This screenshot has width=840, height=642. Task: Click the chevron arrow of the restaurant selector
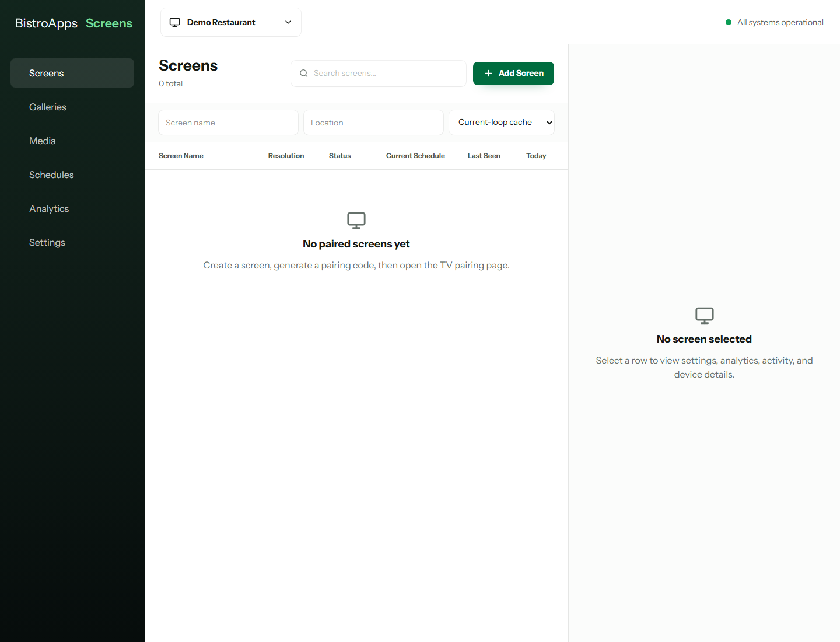click(x=288, y=22)
